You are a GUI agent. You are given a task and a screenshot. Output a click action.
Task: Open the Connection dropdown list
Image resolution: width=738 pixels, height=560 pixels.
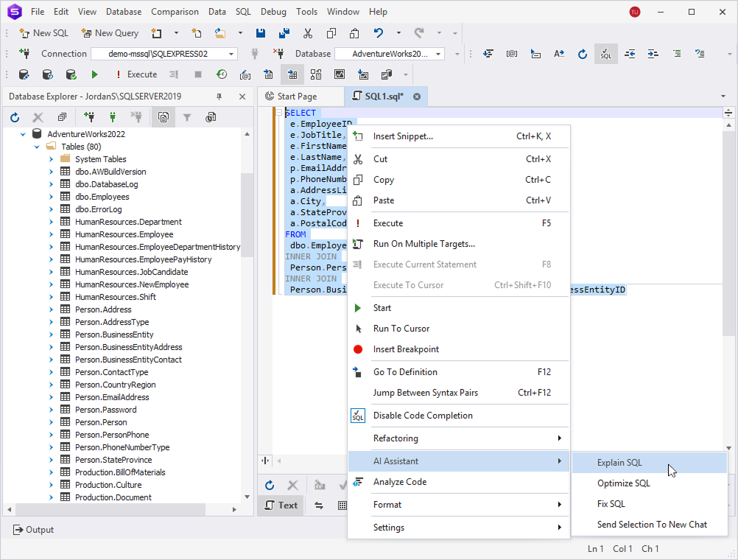pos(231,54)
